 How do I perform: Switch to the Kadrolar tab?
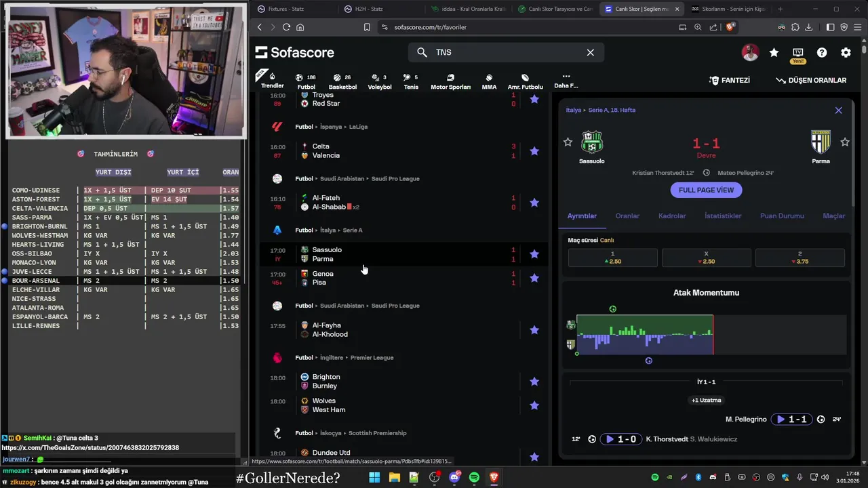672,216
